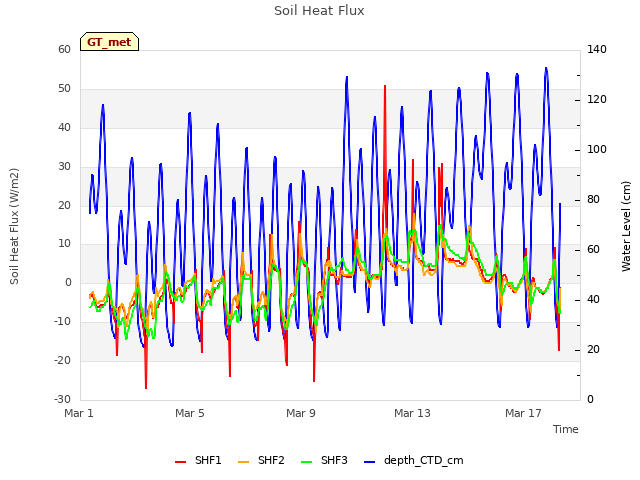
Task: Click the lowest red SHF1 dip near -27
Action: (x=146, y=386)
